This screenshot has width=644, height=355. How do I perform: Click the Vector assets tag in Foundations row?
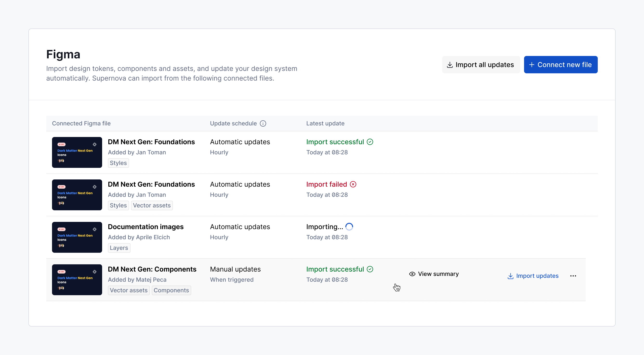152,205
